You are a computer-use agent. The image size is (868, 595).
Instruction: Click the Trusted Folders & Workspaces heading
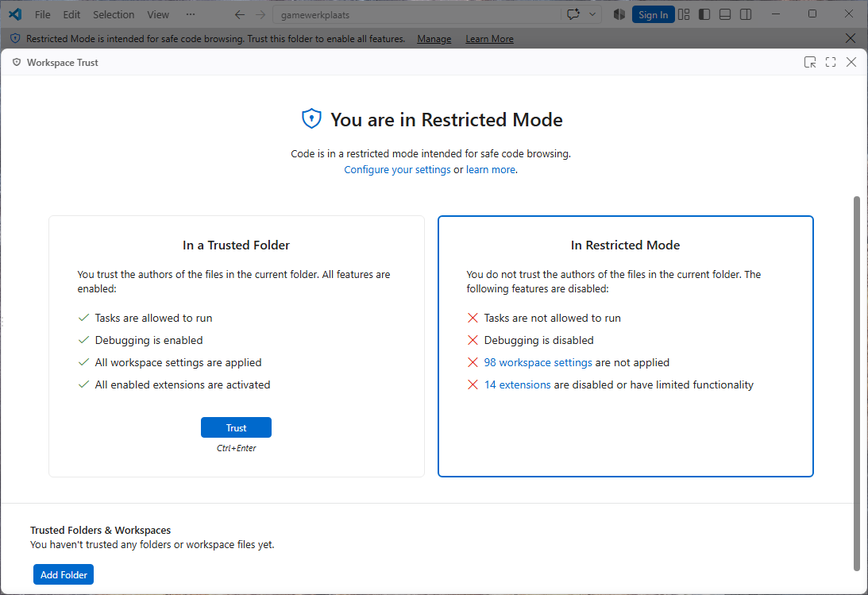(x=101, y=530)
